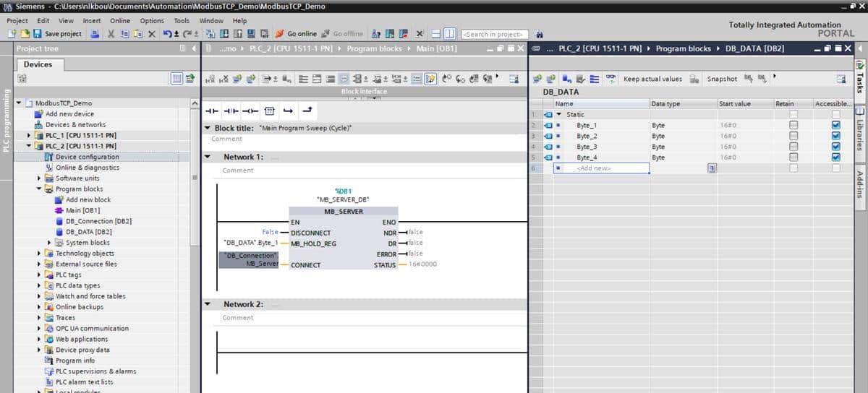
Task: Toggle Accessible checkbox for Byte_1
Action: 836,125
